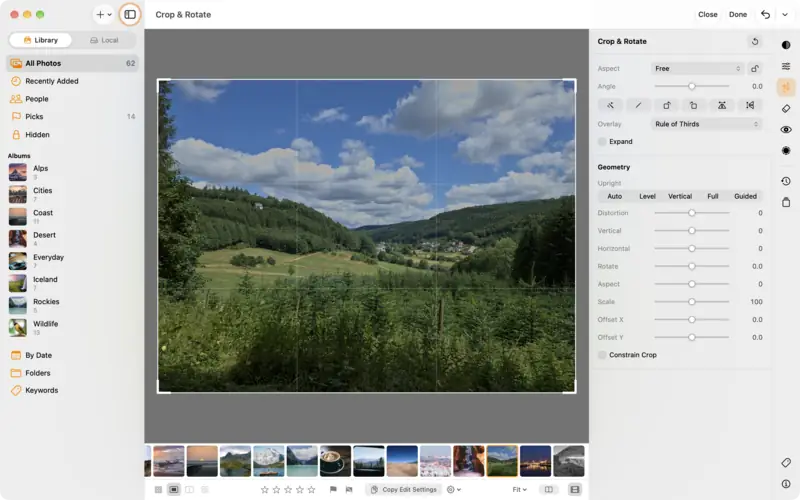This screenshot has height=500, width=800.
Task: Open the info icon in right toolbar
Action: 786,484
